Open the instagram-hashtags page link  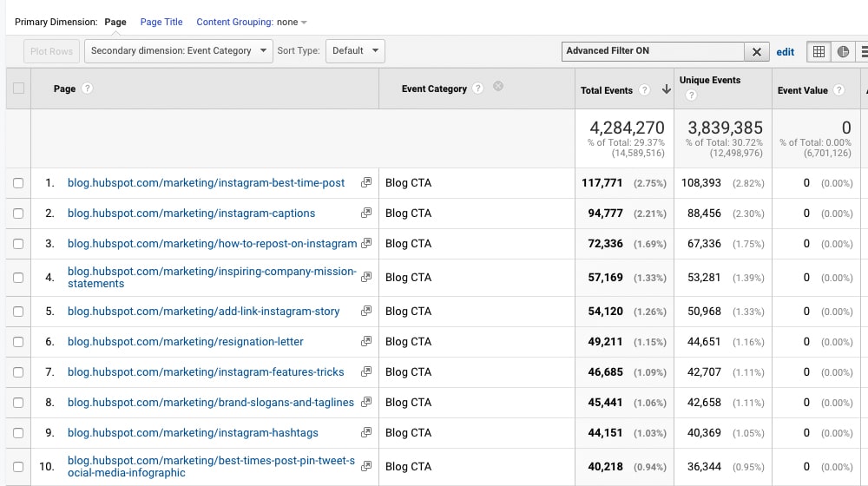(193, 433)
